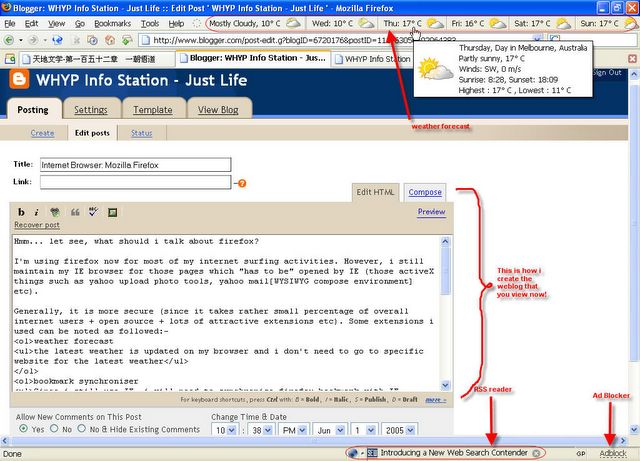Switch to the Chinese-titled browser tab

tap(94, 59)
